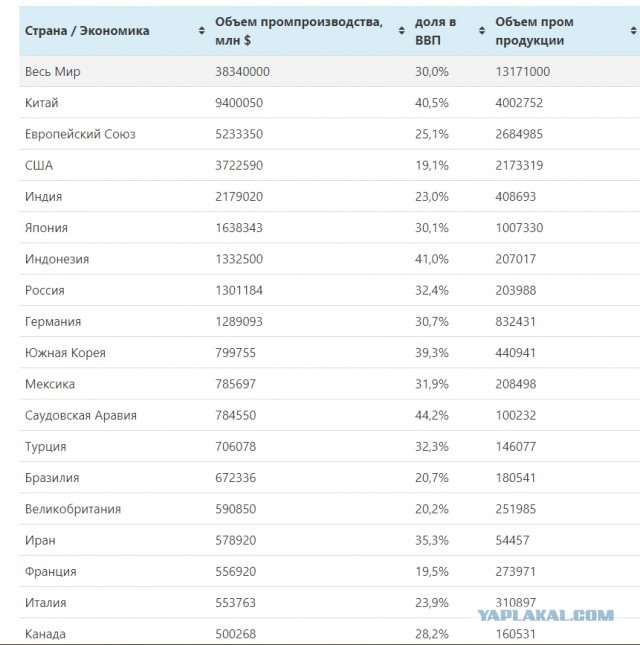This screenshot has width=640, height=645.
Task: Select the Бразилия cell
Action: tap(52, 478)
